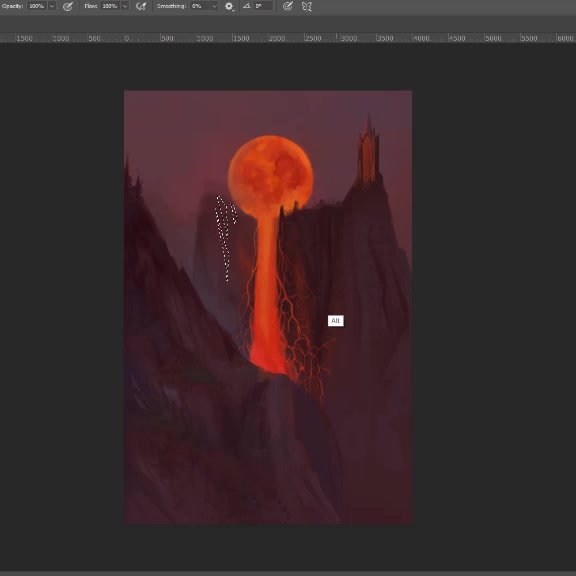Click the Opacity 100% value field
This screenshot has width=576, height=576.
coord(37,6)
